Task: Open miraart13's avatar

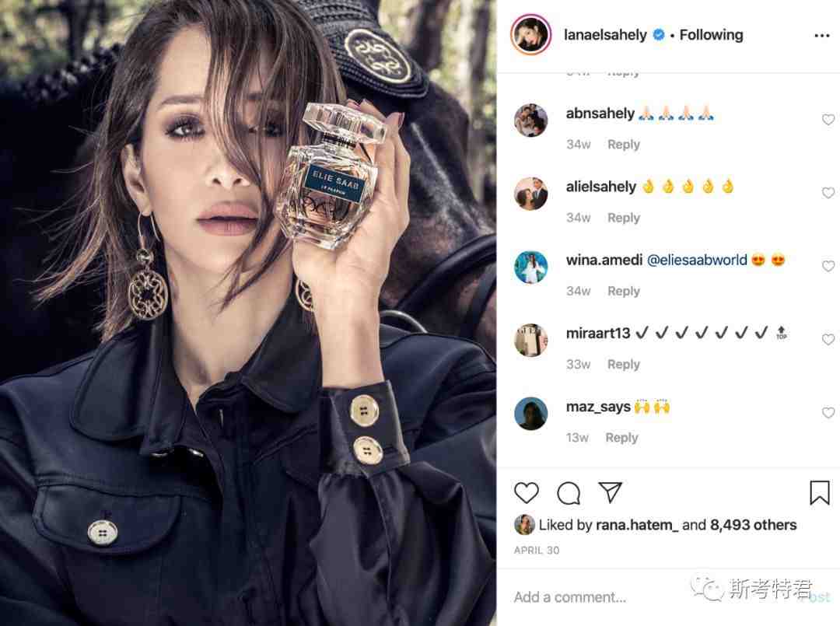Action: [x=530, y=340]
